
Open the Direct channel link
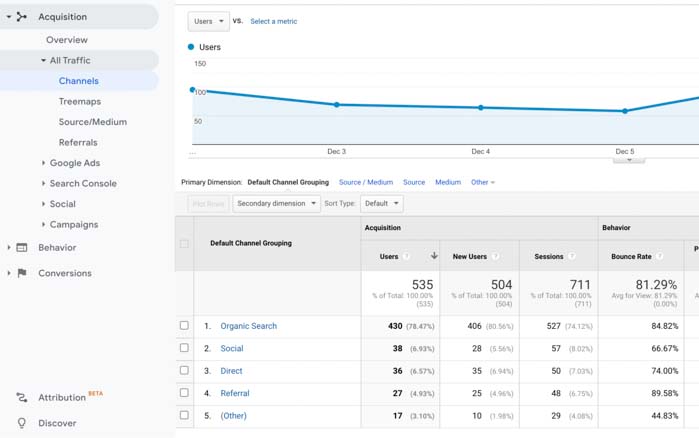click(x=231, y=371)
